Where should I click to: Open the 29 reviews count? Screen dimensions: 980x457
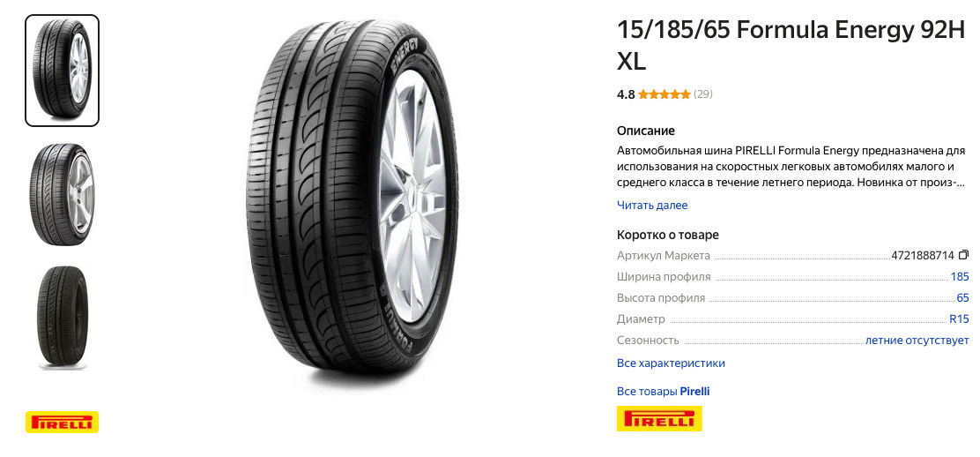coord(703,94)
